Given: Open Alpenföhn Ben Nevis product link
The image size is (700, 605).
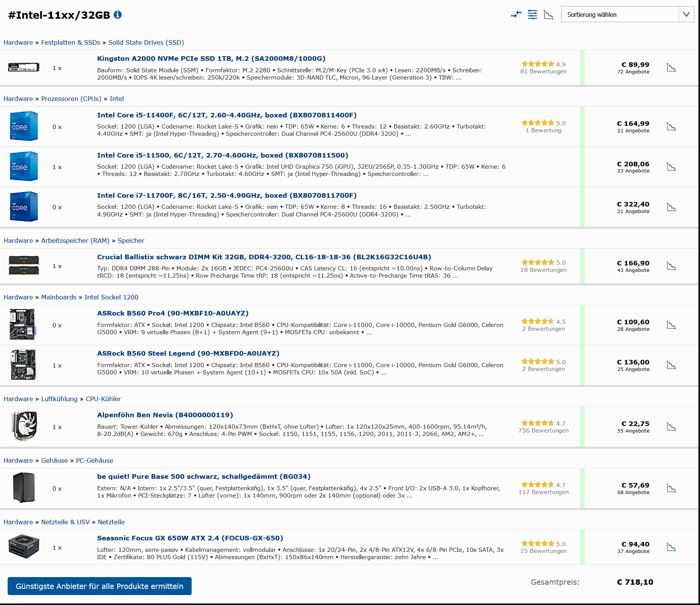Looking at the screenshot, I should tap(165, 415).
